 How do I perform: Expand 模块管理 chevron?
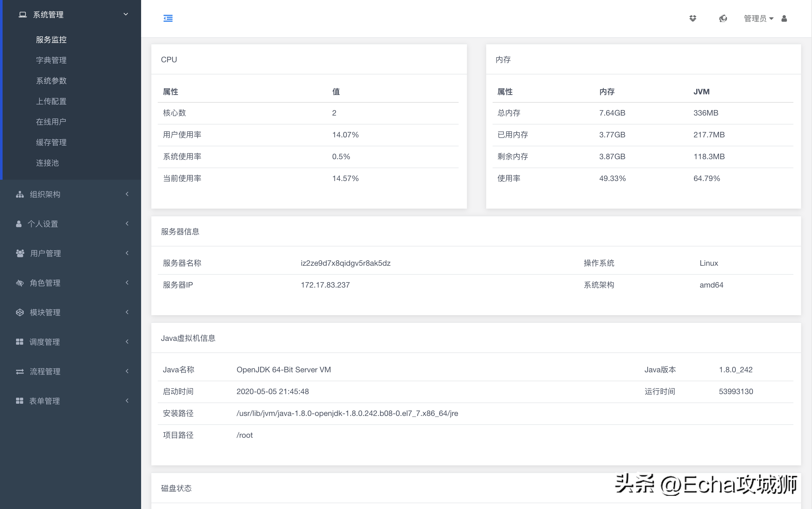127,312
